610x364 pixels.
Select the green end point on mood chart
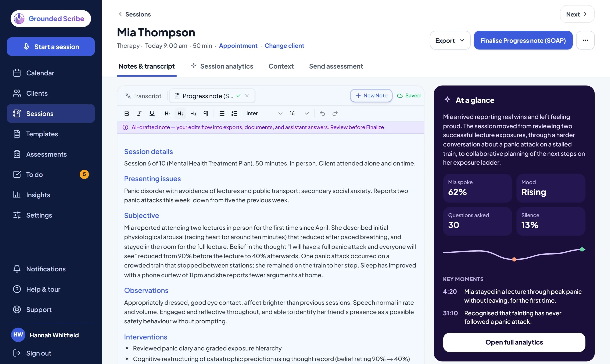[x=582, y=250]
